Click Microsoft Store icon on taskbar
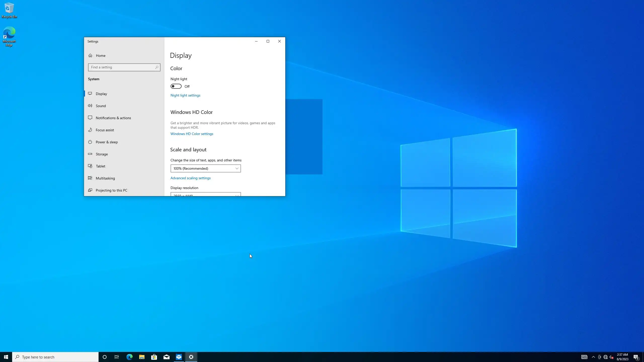The height and width of the screenshot is (362, 644). tap(154, 357)
